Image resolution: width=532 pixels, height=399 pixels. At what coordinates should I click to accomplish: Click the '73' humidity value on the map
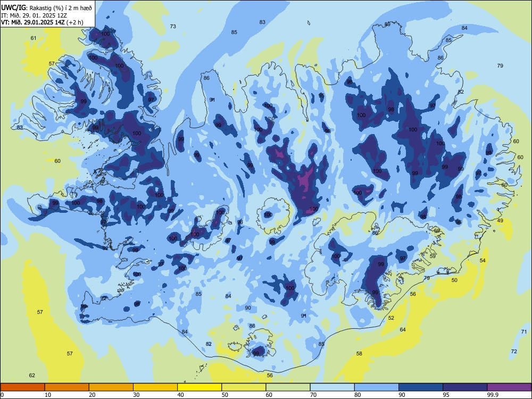173,27
